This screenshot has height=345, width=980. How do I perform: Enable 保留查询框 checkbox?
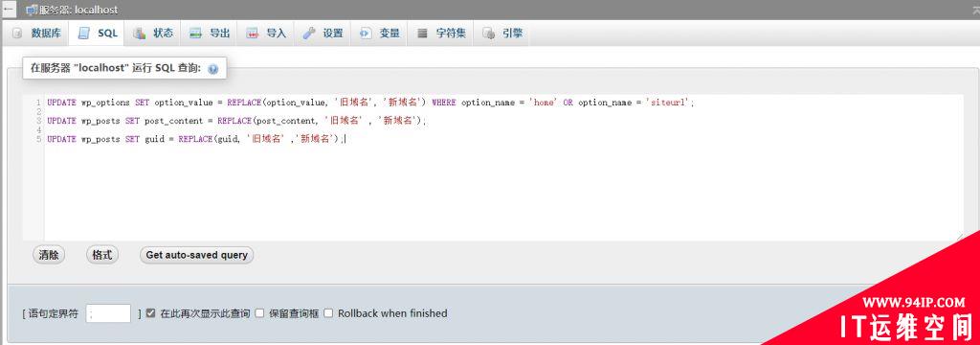259,313
